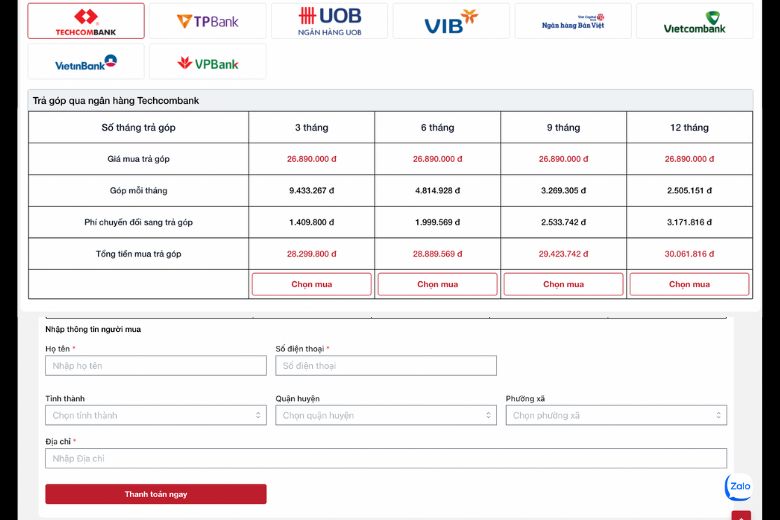Select the VietinBank logo
This screenshot has width=780, height=520.
[86, 62]
